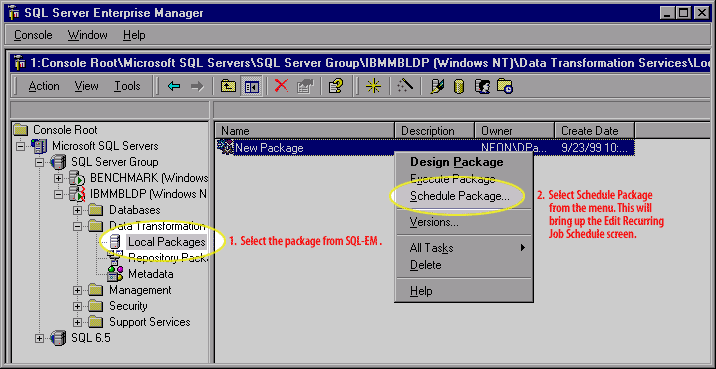Viewport: 716px width, 369px height.
Task: Collapse the IBMMBLDP server node
Action: pos(58,195)
